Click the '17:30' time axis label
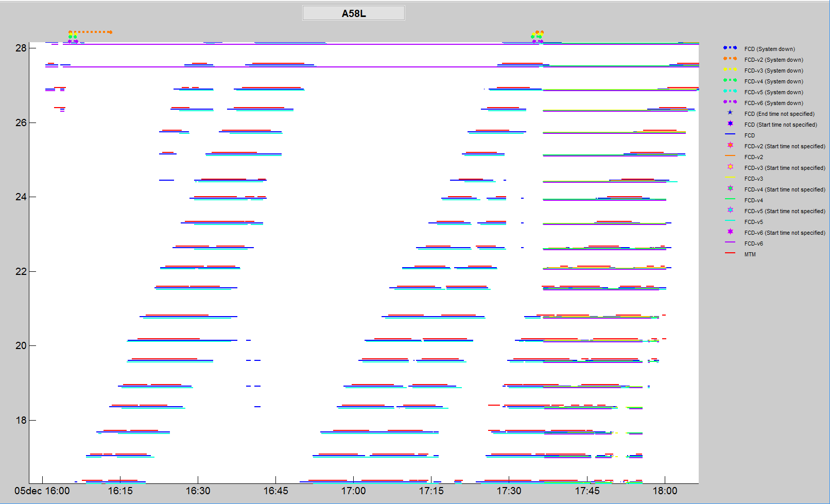 tap(509, 491)
